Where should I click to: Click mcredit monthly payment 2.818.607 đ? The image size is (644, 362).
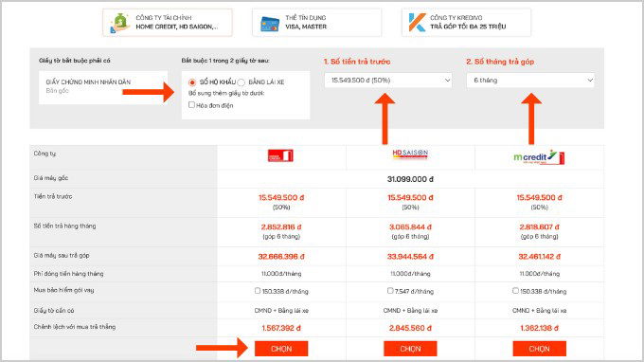point(539,226)
